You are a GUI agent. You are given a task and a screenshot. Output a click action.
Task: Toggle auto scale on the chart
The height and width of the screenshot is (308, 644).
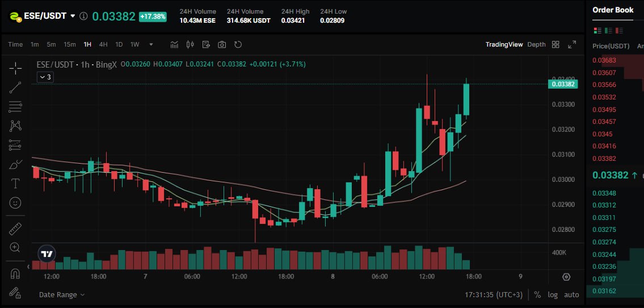pyautogui.click(x=571, y=294)
